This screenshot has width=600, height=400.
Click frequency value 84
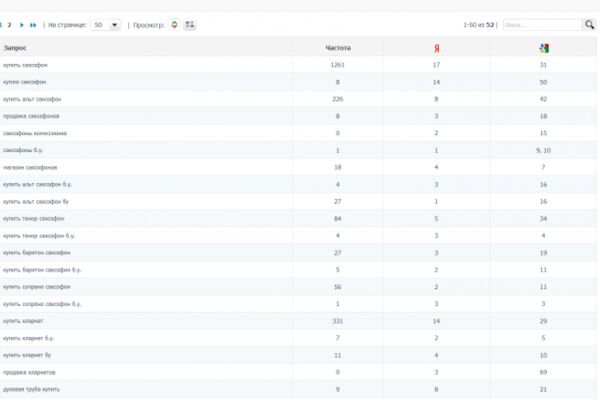338,219
